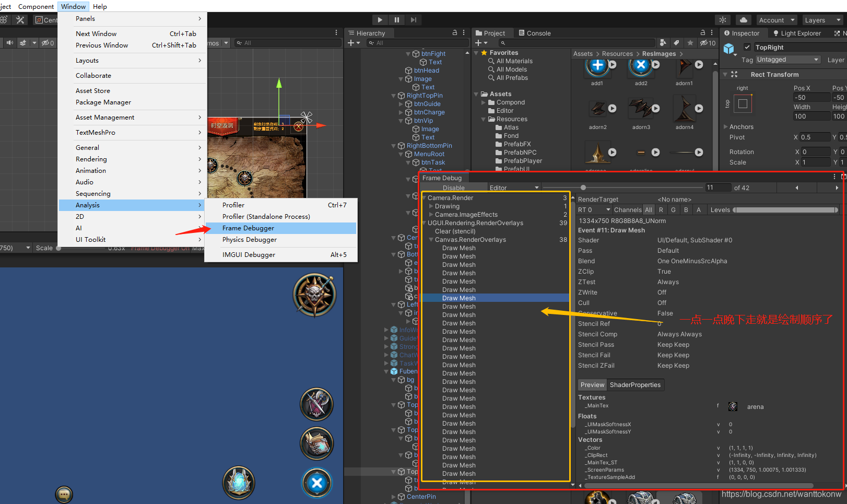Screen dimensions: 847x504
Task: Open the Editor target dropdown in Frame Debug
Action: click(x=514, y=187)
